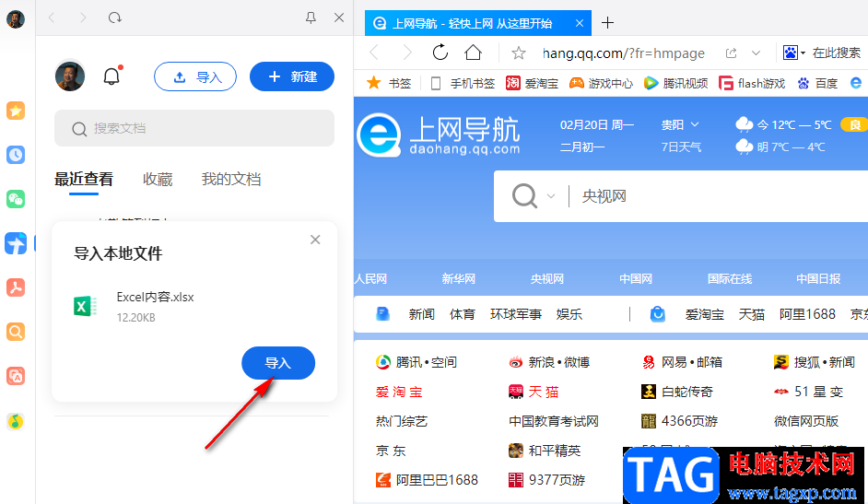The image size is (868, 504).
Task: Go to browser home page
Action: [473, 53]
